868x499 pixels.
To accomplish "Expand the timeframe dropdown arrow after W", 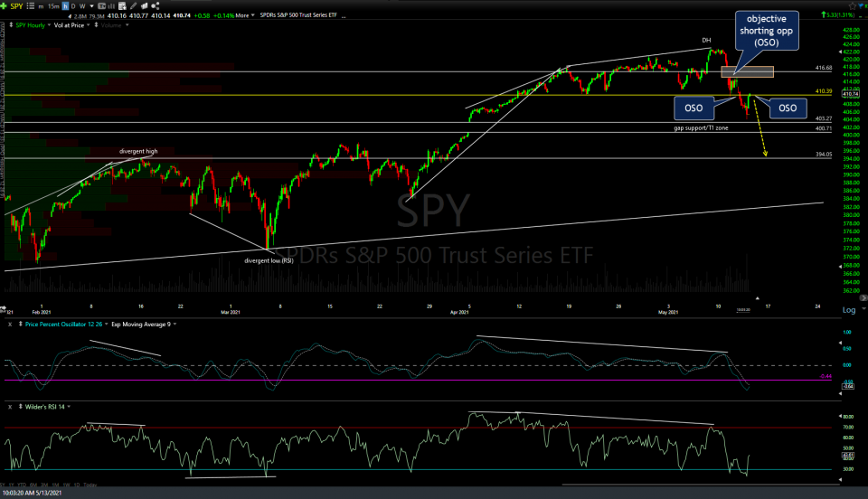I will (x=91, y=6).
